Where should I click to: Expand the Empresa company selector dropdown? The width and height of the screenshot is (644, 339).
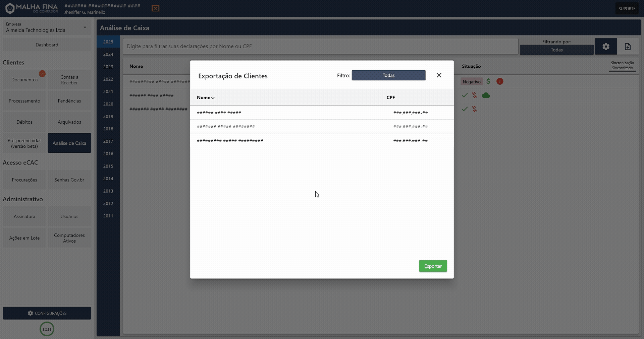pos(47,27)
